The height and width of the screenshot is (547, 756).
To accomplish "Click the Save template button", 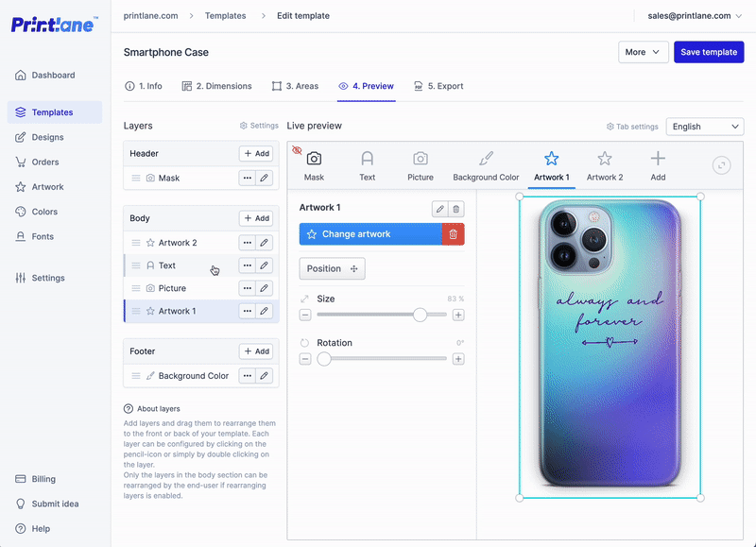I will coord(709,52).
